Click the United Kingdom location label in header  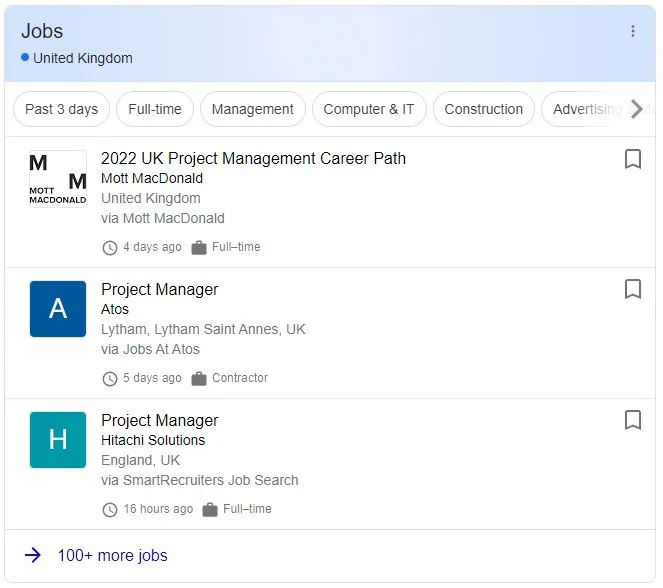tap(83, 58)
